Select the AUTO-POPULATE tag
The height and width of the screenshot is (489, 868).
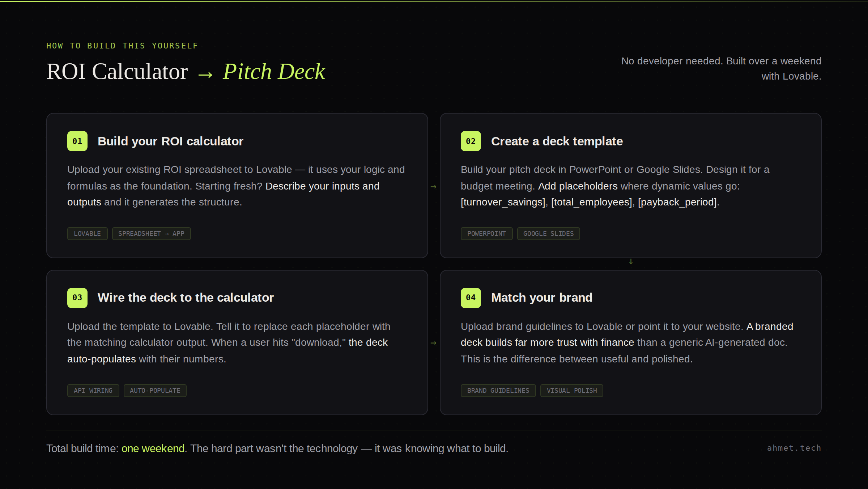pos(155,391)
